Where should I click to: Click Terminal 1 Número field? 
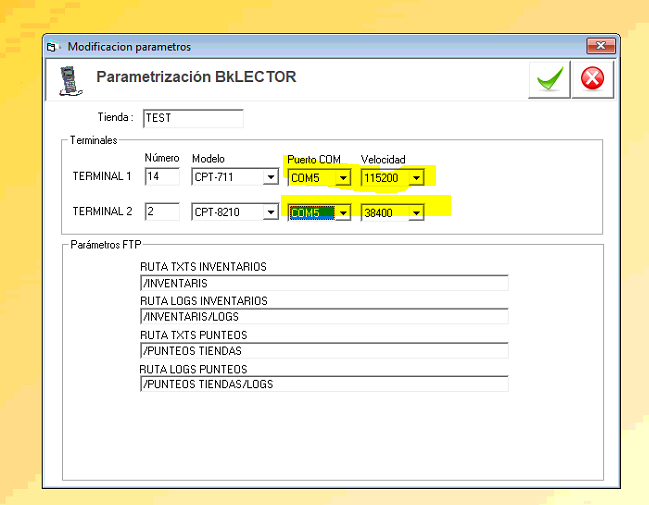point(162,177)
